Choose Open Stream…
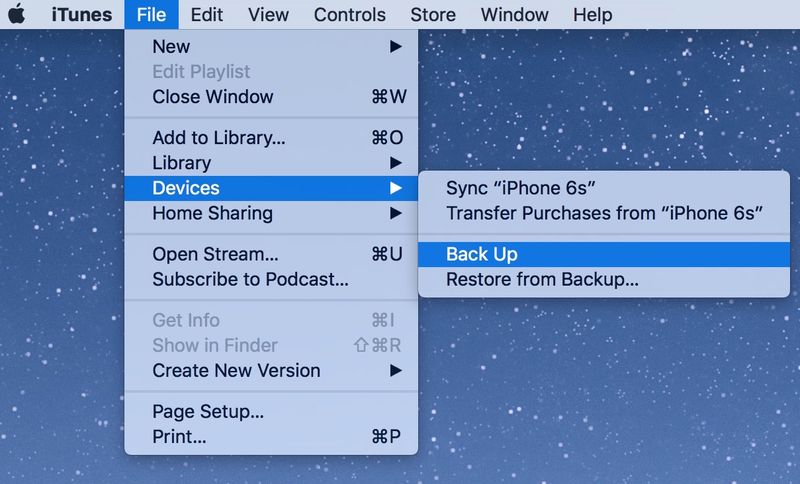This screenshot has width=800, height=484. pos(271,254)
